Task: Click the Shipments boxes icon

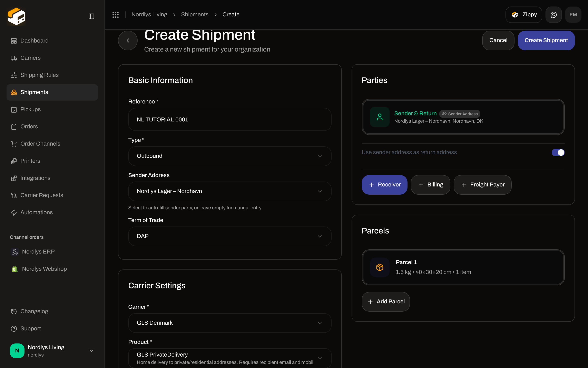Action: click(14, 92)
